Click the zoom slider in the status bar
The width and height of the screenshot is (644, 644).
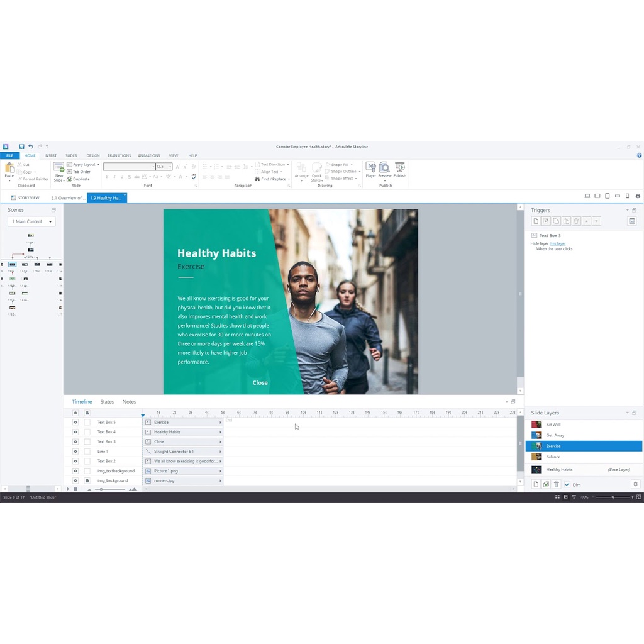[613, 497]
